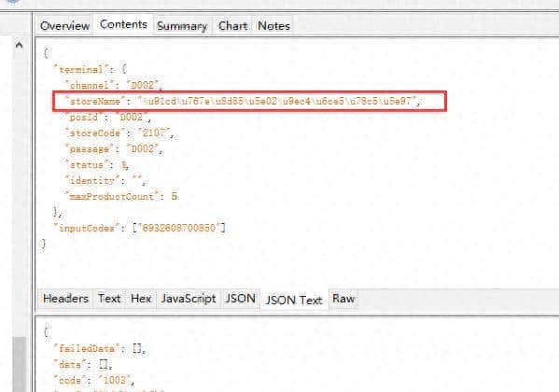This screenshot has height=392, width=559.
Task: Click the "code": "1003" response line
Action: pyautogui.click(x=94, y=380)
